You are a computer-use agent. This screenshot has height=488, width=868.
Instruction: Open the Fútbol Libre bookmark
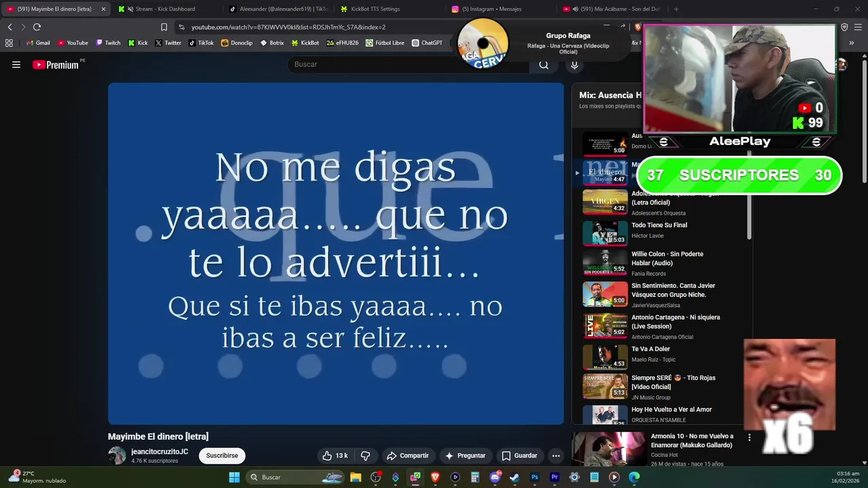point(384,43)
